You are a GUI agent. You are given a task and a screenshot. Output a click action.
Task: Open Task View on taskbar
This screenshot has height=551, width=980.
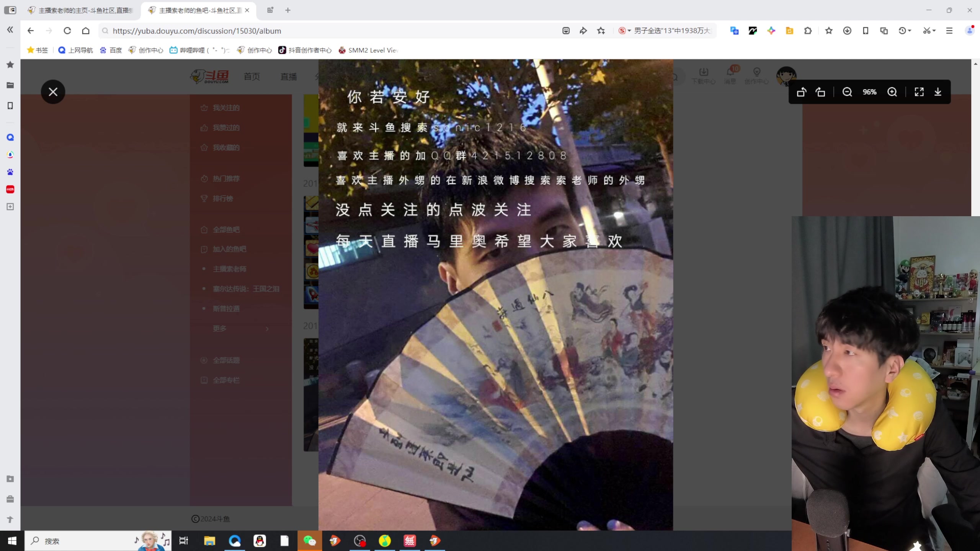tap(184, 541)
